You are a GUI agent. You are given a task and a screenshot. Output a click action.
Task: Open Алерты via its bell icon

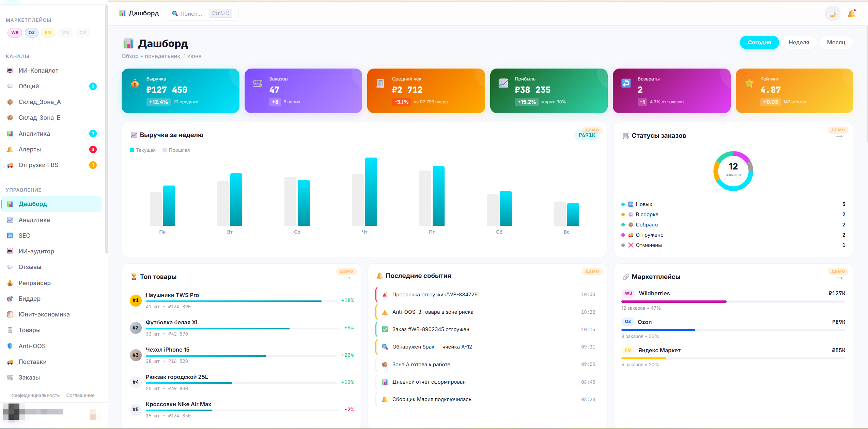[x=10, y=149]
